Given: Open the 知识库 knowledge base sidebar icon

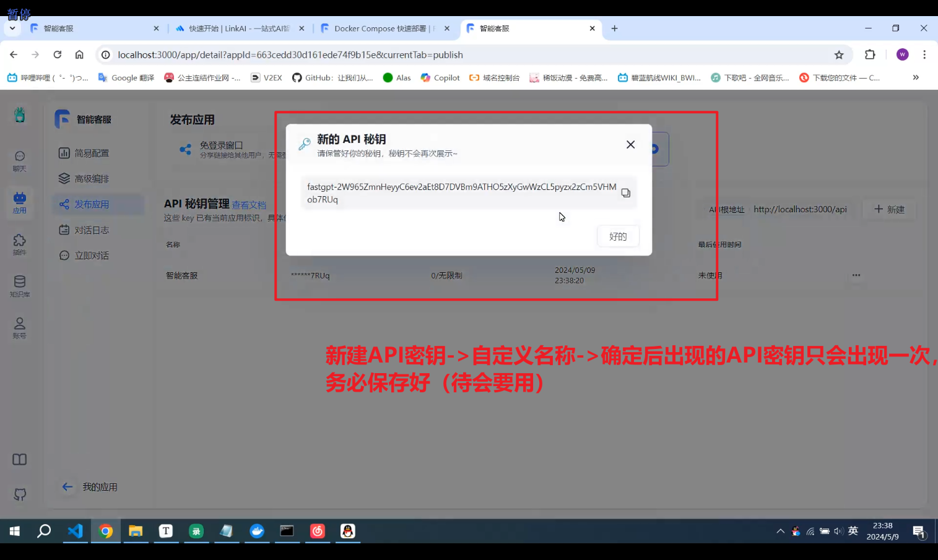Looking at the screenshot, I should 20,285.
